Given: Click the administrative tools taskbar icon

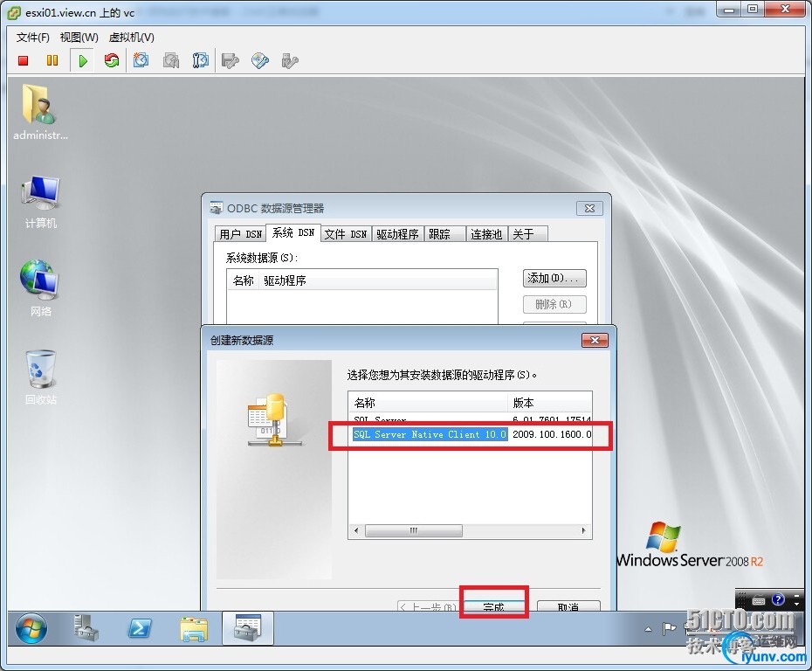Looking at the screenshot, I should 248,628.
